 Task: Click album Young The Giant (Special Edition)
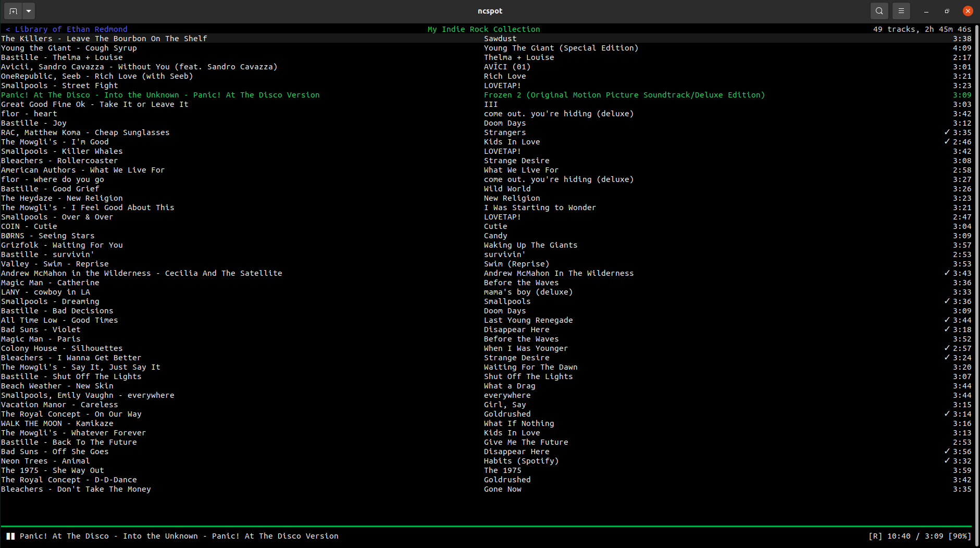[x=561, y=48]
